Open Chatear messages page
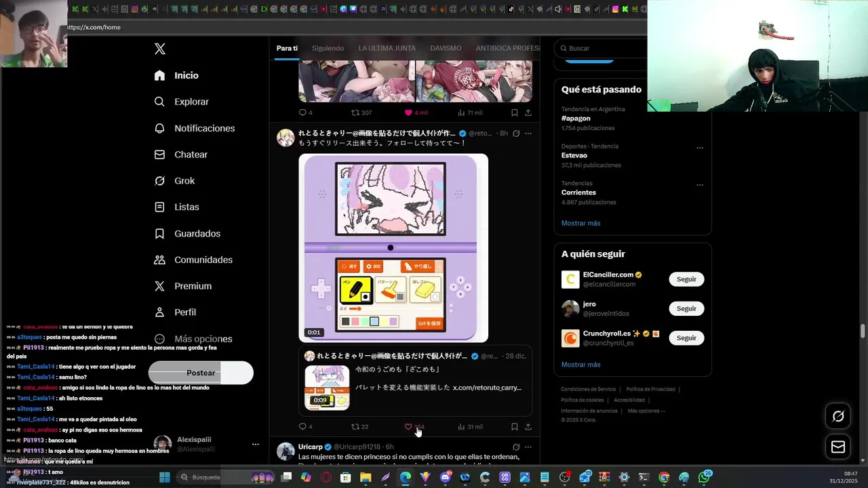 tap(180, 155)
